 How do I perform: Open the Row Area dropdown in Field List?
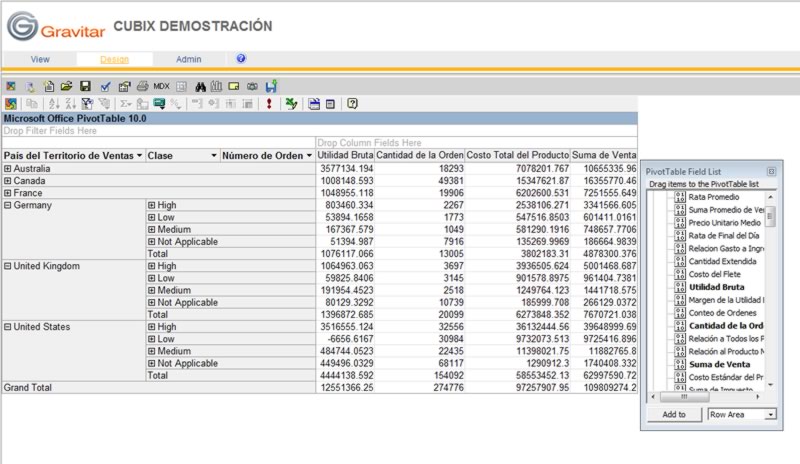pyautogui.click(x=770, y=414)
